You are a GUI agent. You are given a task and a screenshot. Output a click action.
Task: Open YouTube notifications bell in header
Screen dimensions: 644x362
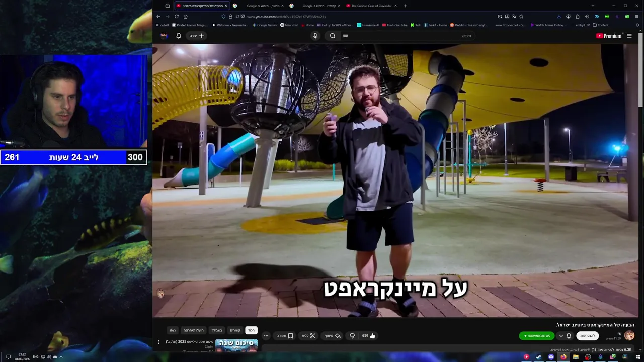point(178,36)
